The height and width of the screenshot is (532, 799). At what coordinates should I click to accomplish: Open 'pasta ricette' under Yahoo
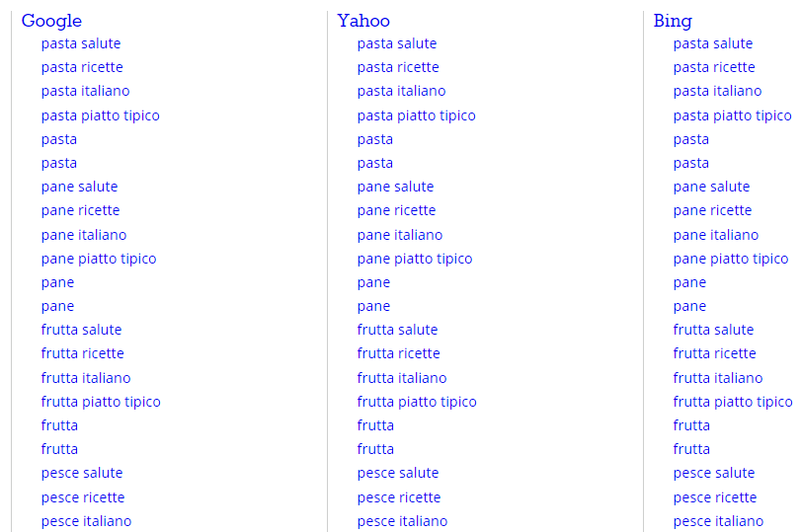(x=398, y=67)
